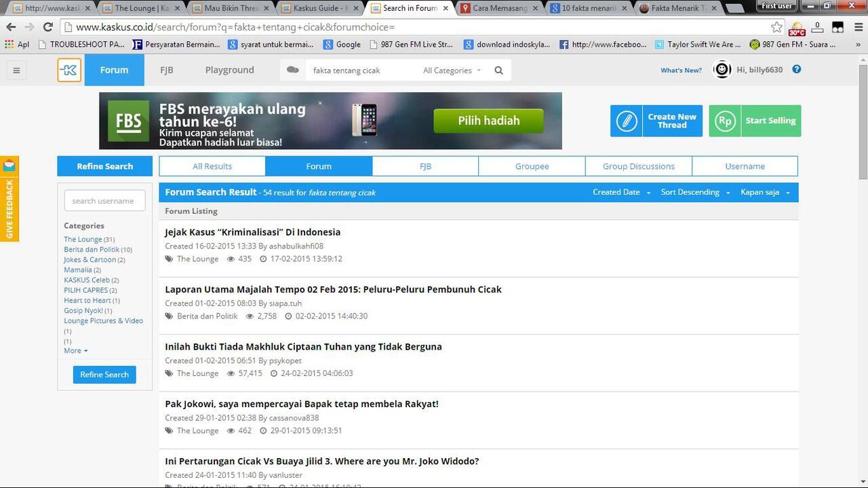The width and height of the screenshot is (868, 488).
Task: Click the search username input field
Action: pyautogui.click(x=104, y=201)
